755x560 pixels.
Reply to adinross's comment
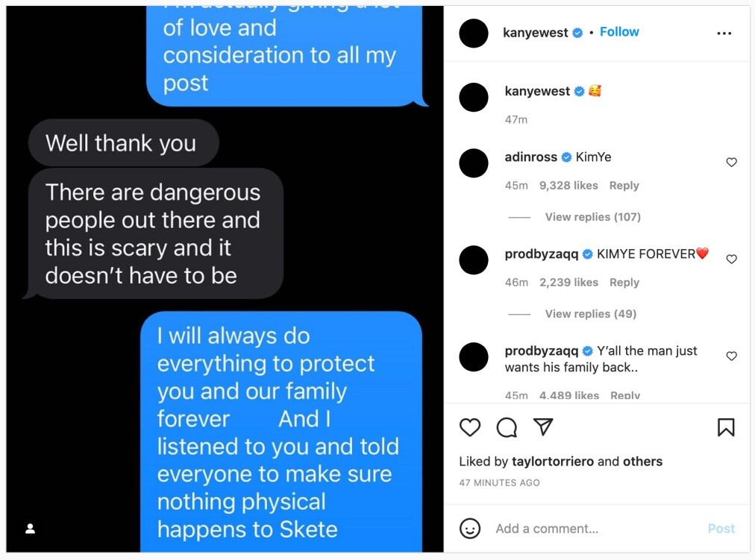(x=624, y=185)
